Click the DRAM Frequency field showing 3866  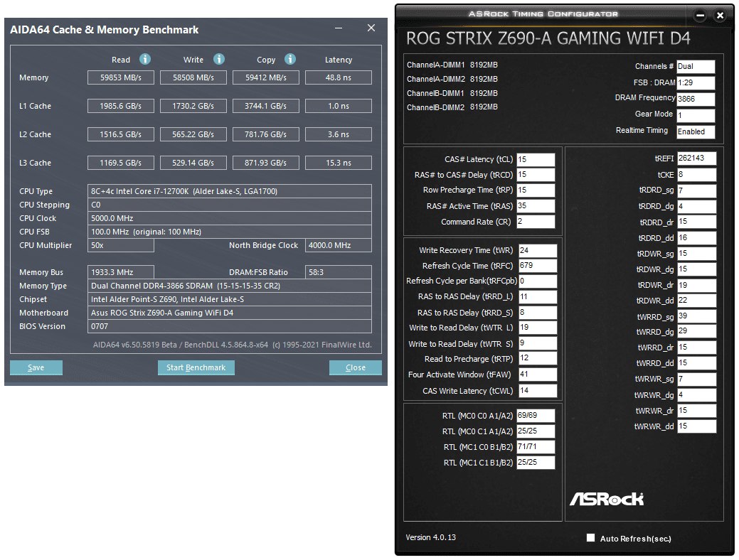coord(696,99)
